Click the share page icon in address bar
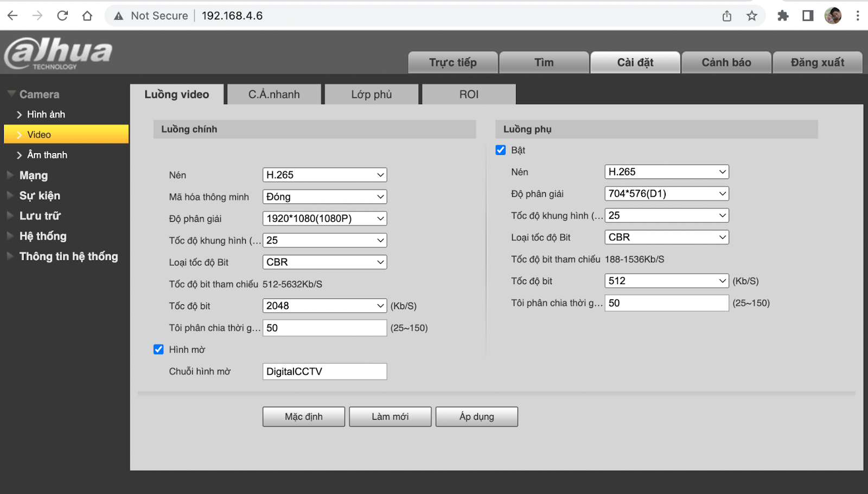 (x=727, y=16)
